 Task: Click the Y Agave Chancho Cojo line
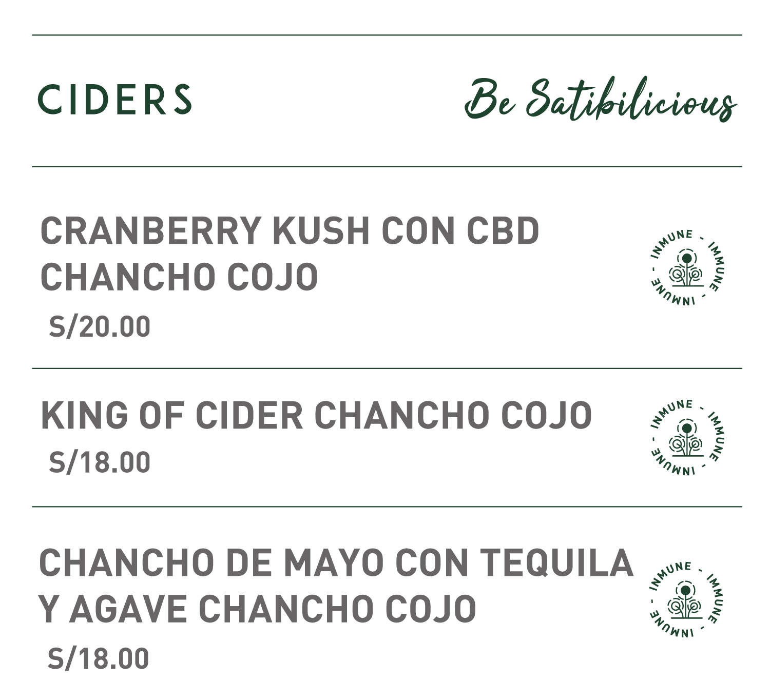coord(258,609)
